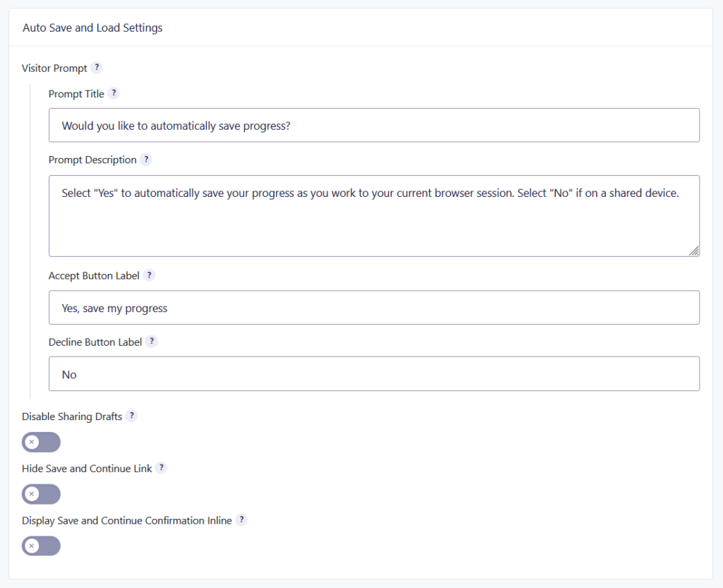Click the Visitor Prompt help icon

pyautogui.click(x=96, y=67)
